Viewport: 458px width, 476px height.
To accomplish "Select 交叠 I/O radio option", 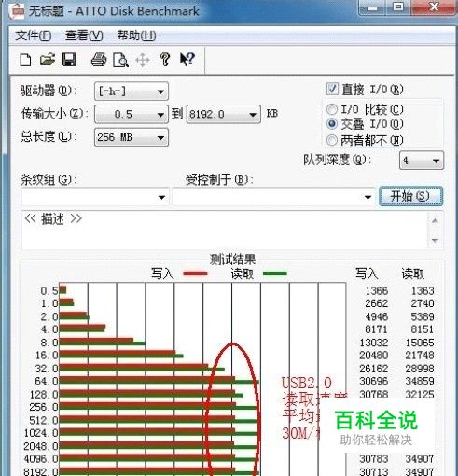I will 332,124.
